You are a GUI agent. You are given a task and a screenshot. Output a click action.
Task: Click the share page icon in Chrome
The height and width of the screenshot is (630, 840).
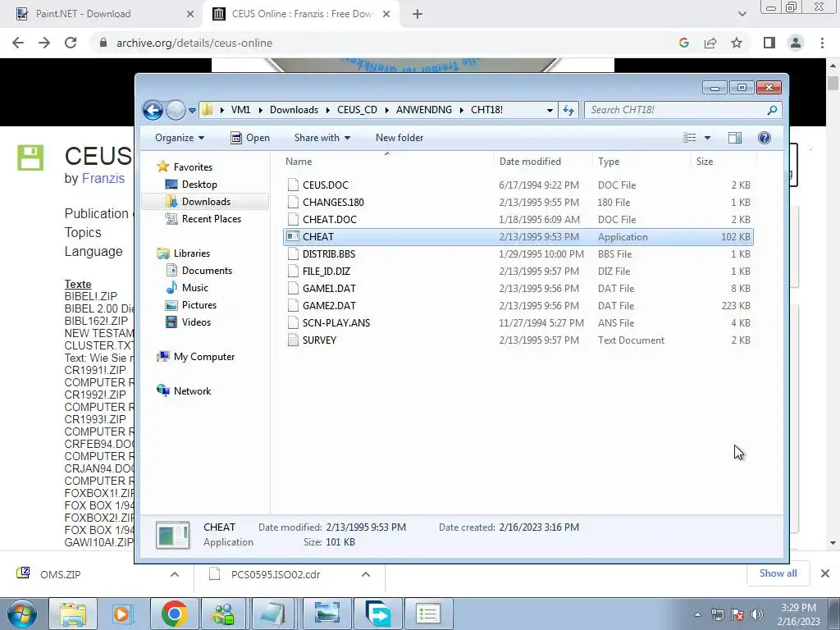(710, 43)
